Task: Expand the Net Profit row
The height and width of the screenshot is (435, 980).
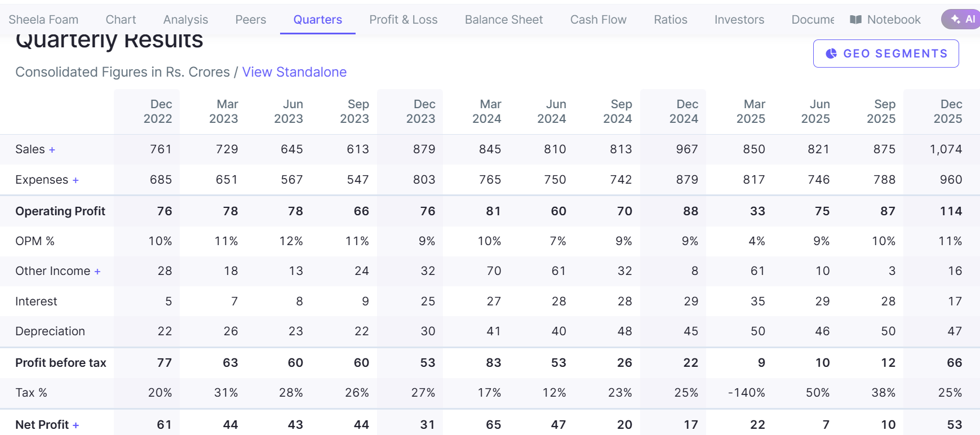Action: (76, 425)
